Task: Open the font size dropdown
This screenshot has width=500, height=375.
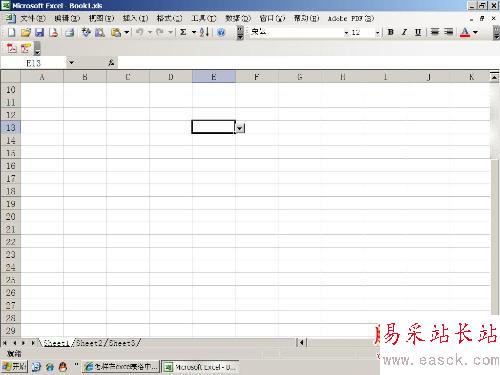Action: (x=377, y=32)
